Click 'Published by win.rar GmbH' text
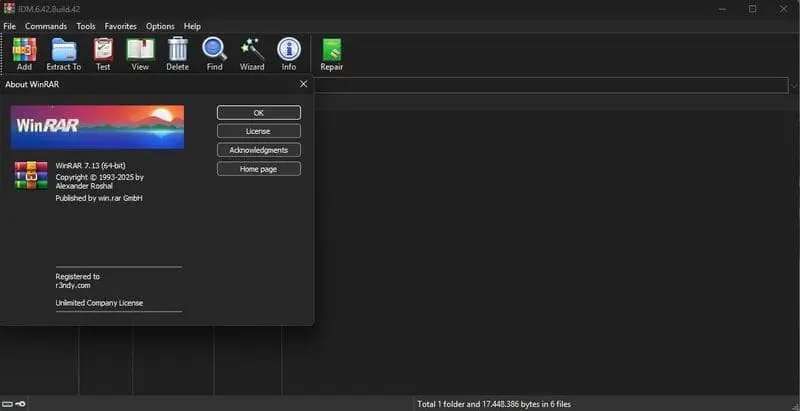This screenshot has width=800, height=411. pos(99,198)
